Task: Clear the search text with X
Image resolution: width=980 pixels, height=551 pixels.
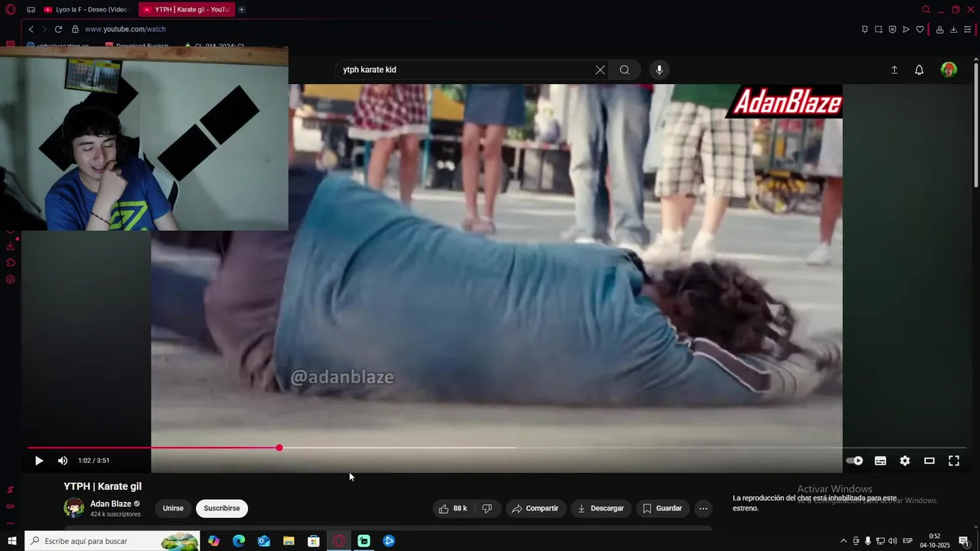Action: click(x=600, y=70)
